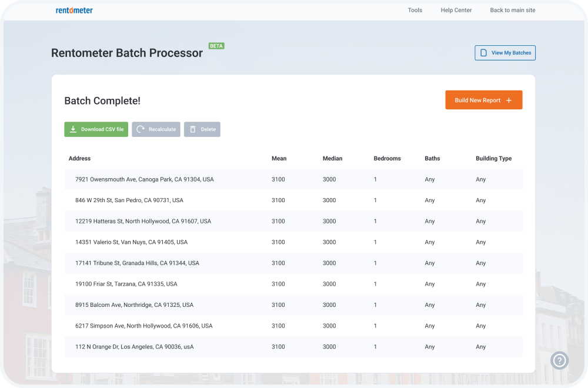Click the trash can icon on the Delete button
Image resolution: width=588 pixels, height=388 pixels.
point(193,129)
